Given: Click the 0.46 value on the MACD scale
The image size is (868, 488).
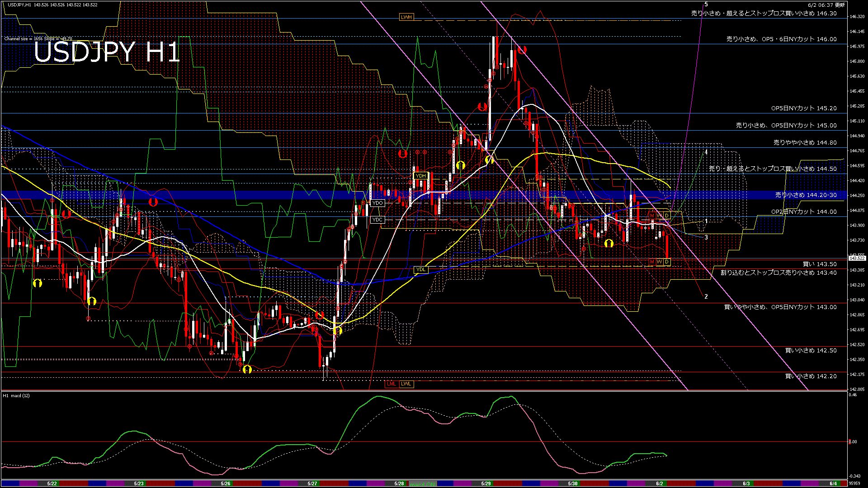Looking at the screenshot, I should click(x=853, y=395).
